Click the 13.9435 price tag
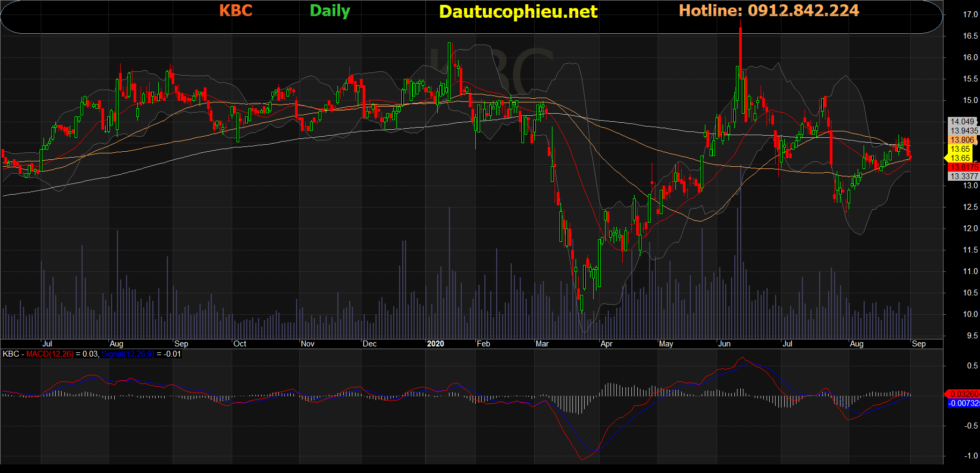Viewport: 980px width, 473px height. click(x=964, y=131)
